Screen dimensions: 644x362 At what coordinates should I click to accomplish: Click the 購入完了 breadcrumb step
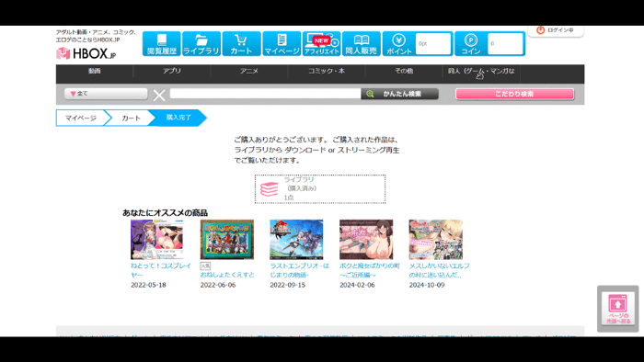(178, 118)
